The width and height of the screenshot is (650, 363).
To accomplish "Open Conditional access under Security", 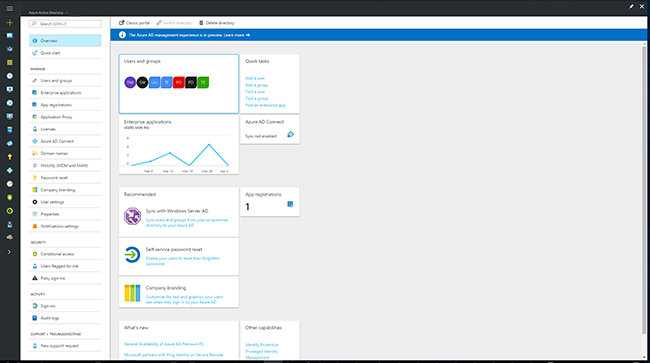I will pyautogui.click(x=65, y=254).
